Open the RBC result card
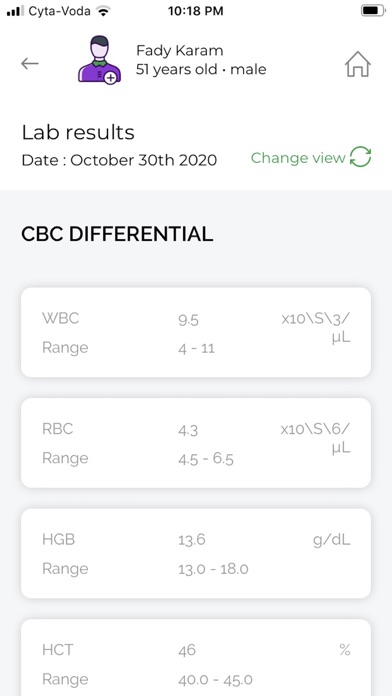Viewport: 392px width, 696px height. coord(196,443)
